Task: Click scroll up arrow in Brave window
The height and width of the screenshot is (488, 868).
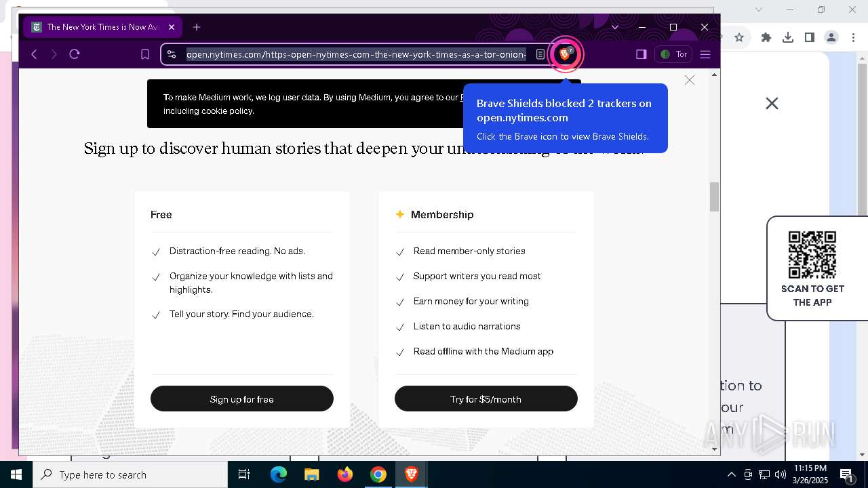Action: click(x=714, y=75)
